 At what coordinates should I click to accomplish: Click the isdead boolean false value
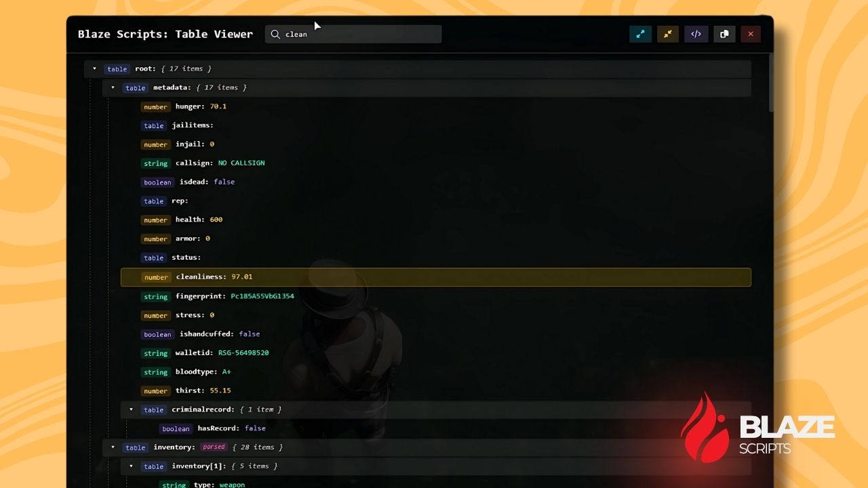[224, 182]
